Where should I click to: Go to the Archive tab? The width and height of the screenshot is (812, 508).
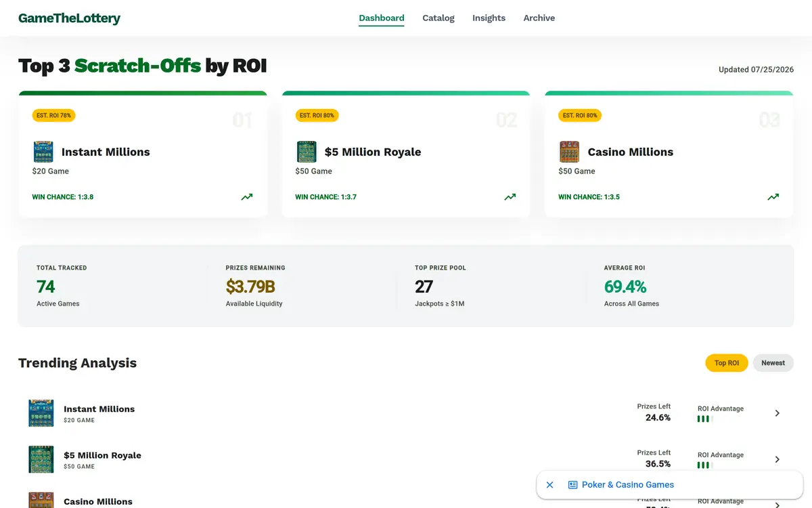(539, 18)
